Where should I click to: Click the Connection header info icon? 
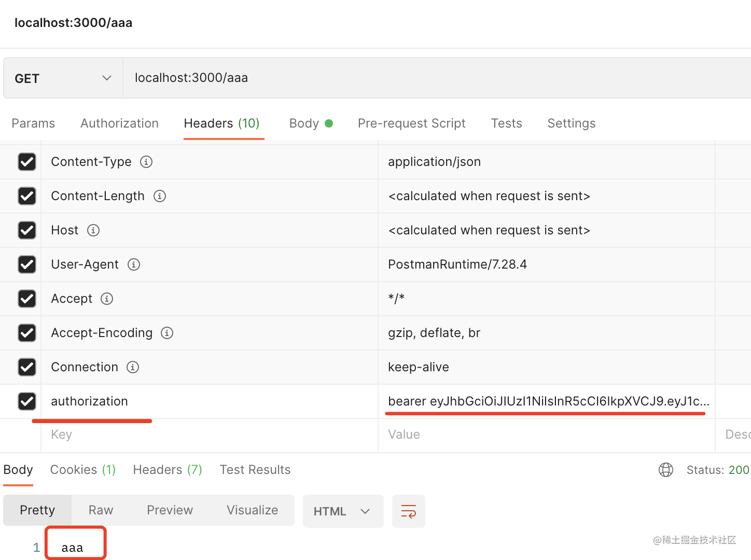(133, 367)
